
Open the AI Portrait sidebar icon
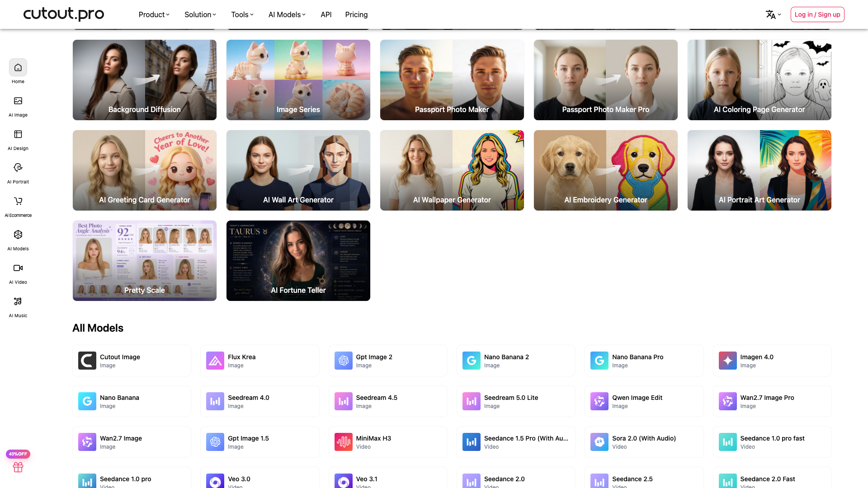pos(18,168)
